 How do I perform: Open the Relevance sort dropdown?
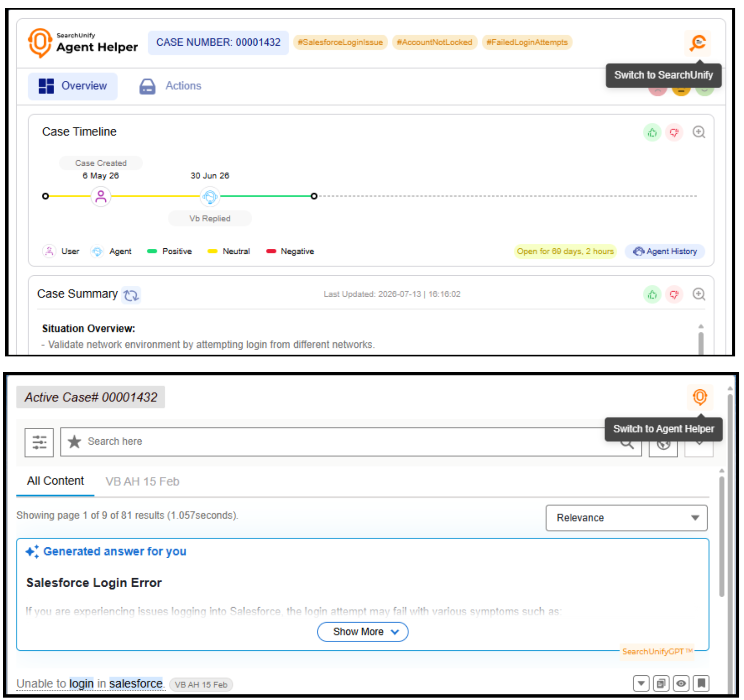click(x=627, y=518)
